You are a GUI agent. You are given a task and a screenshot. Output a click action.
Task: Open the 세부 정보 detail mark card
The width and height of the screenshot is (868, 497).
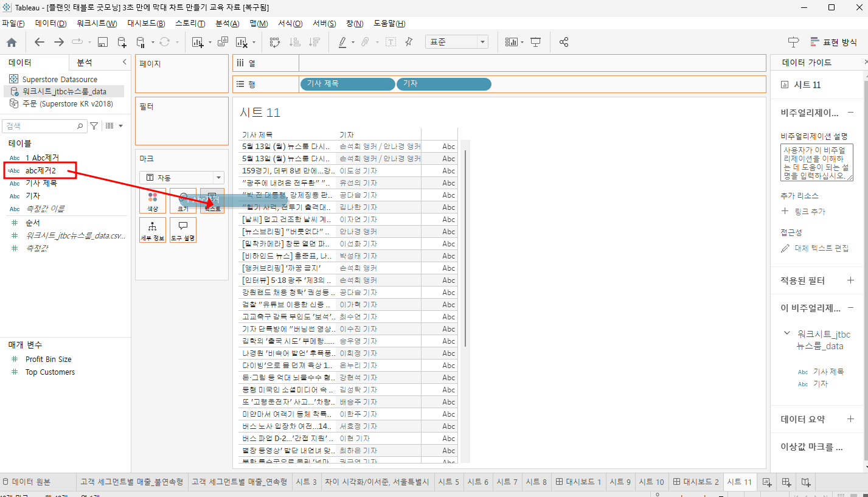(x=153, y=230)
